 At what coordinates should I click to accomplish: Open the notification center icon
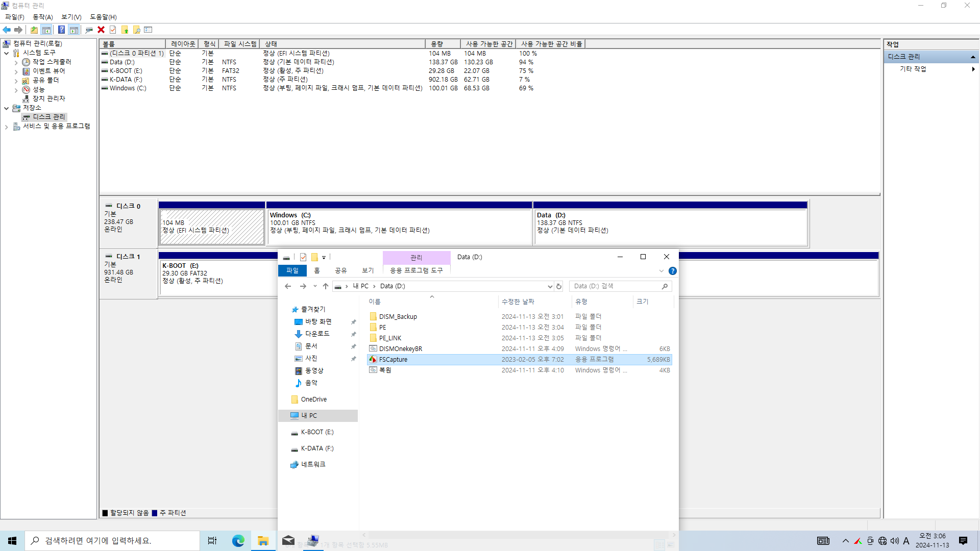point(963,541)
